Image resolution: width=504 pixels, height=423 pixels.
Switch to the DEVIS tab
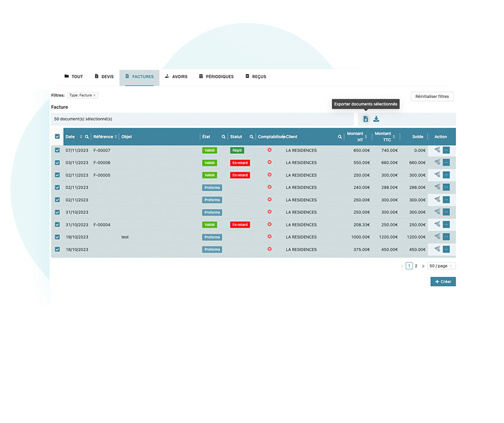click(104, 77)
